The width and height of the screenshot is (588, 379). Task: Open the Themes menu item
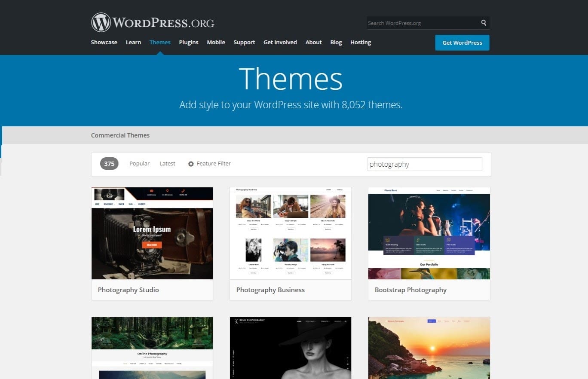[160, 42]
